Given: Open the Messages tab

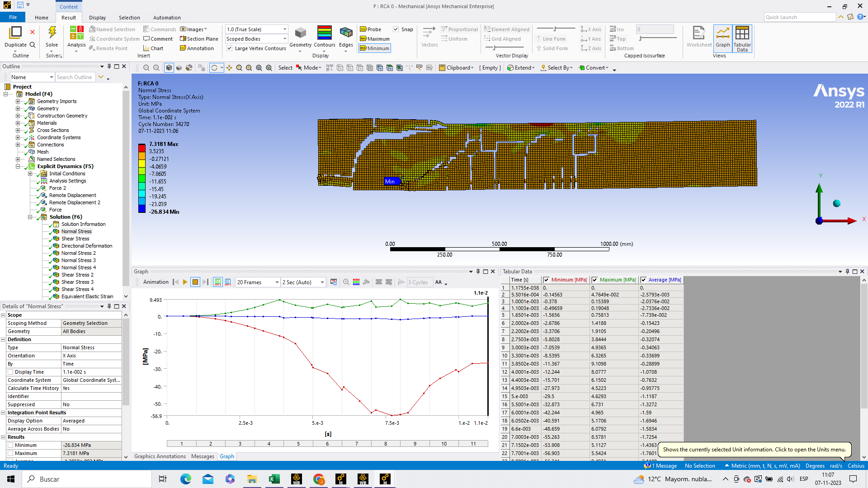Looking at the screenshot, I should click(x=203, y=456).
